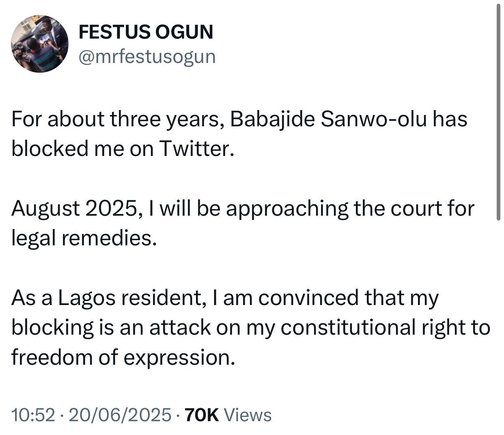Open the @mrfestusogun handle link
Screen dimensions: 504x435
pyautogui.click(x=146, y=56)
